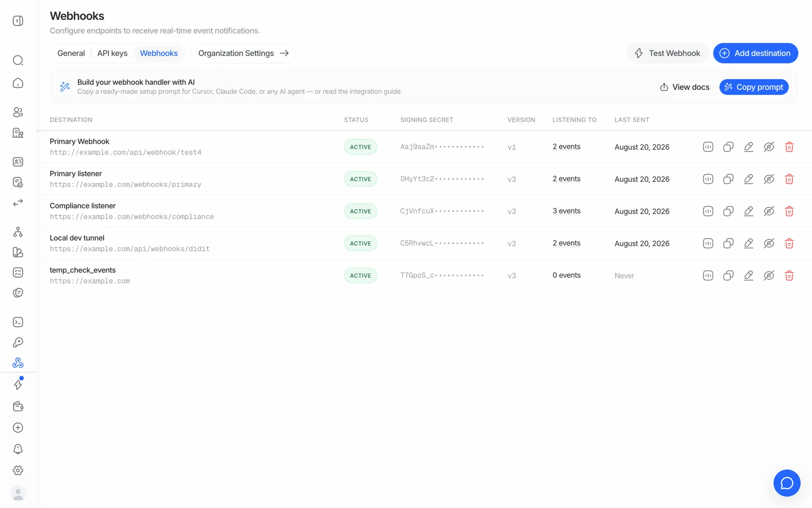The image size is (812, 508).
Task: Delete the Primary Webhook destination
Action: 789,147
